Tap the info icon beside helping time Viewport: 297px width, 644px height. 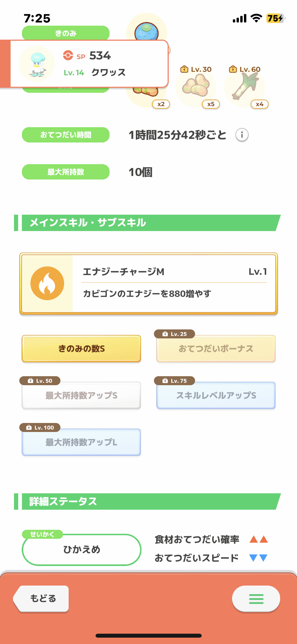tap(242, 135)
